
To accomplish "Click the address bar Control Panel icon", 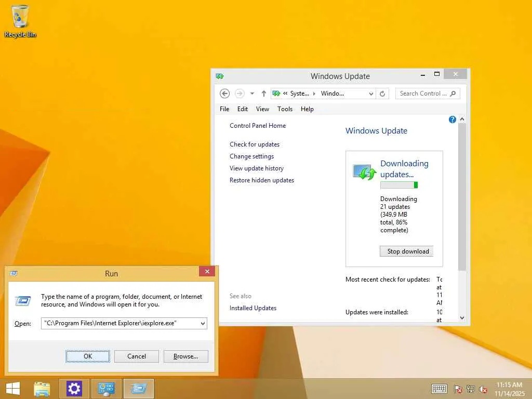I will pos(276,94).
